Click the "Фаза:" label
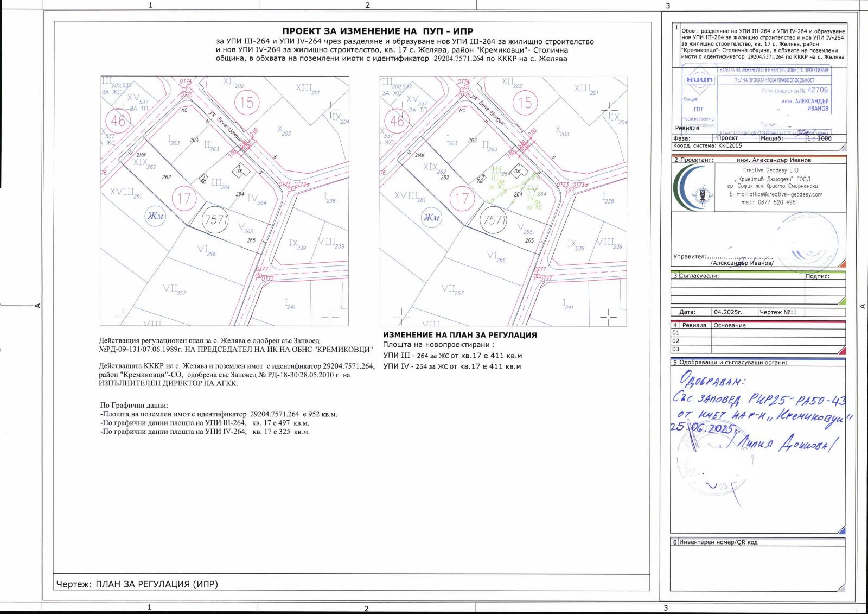The image size is (868, 614). click(x=682, y=138)
